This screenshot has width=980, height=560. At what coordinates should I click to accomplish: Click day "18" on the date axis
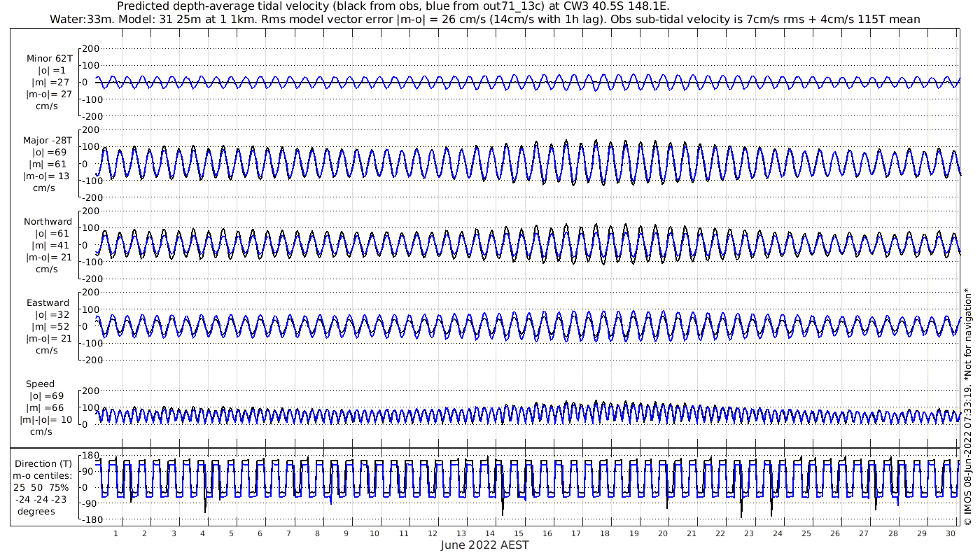[x=605, y=533]
